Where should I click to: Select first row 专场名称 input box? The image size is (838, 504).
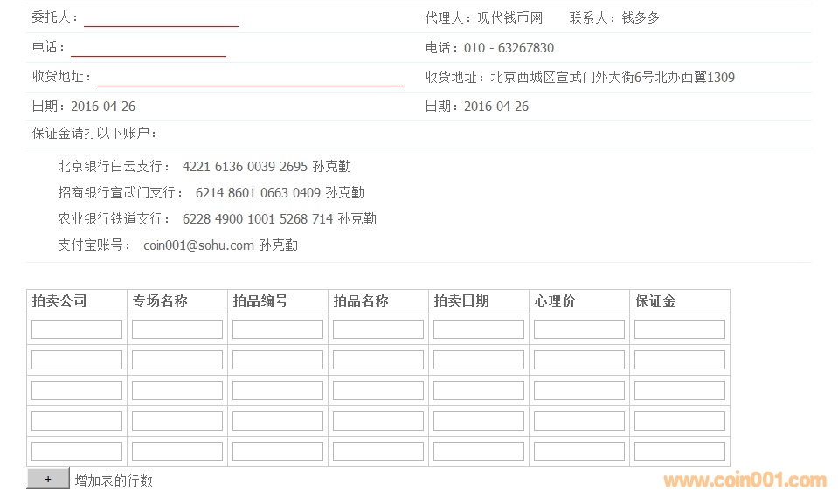coord(177,329)
